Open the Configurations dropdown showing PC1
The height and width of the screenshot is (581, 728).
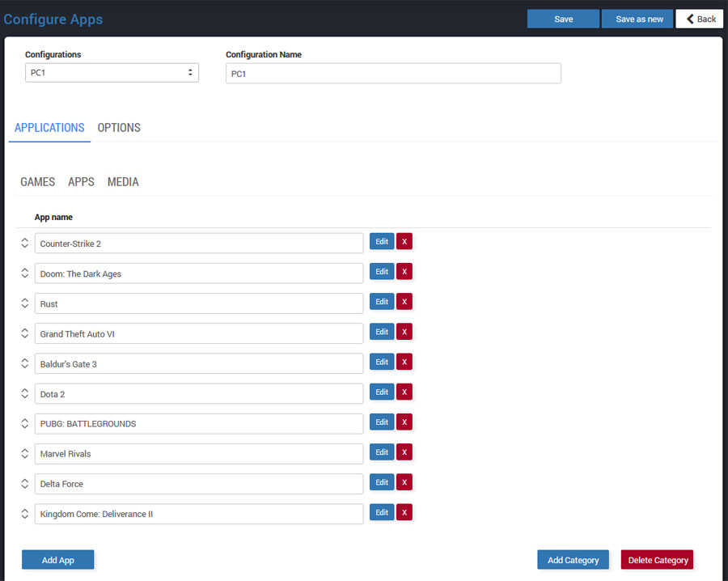tap(112, 73)
